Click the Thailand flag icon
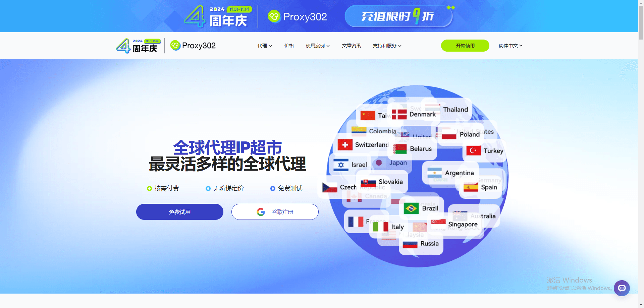The width and height of the screenshot is (644, 308). coord(433,109)
